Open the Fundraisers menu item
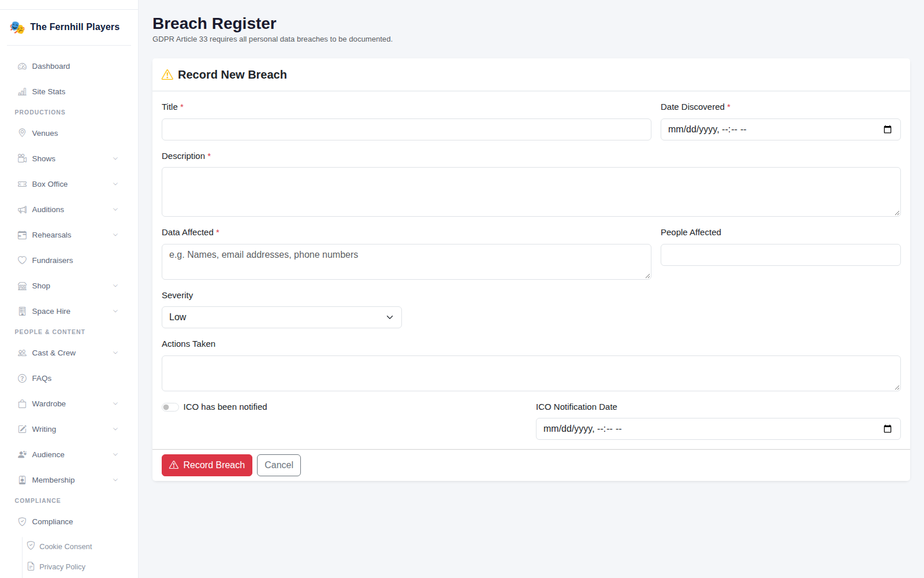Image resolution: width=924 pixels, height=578 pixels. pyautogui.click(x=69, y=261)
